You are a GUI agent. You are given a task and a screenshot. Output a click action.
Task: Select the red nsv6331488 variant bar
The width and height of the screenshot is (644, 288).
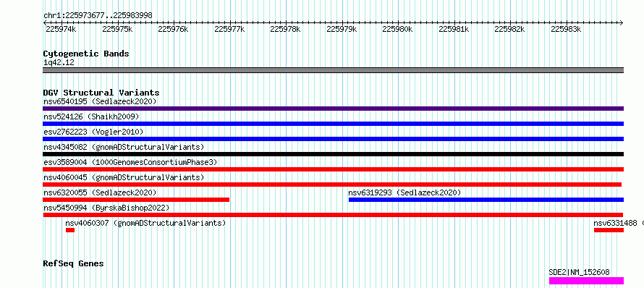[x=609, y=230]
